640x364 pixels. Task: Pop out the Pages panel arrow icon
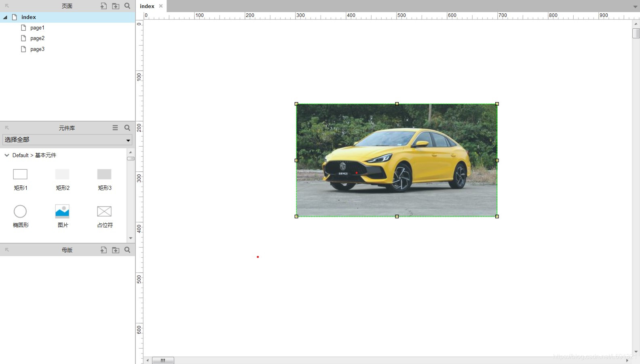(7, 6)
